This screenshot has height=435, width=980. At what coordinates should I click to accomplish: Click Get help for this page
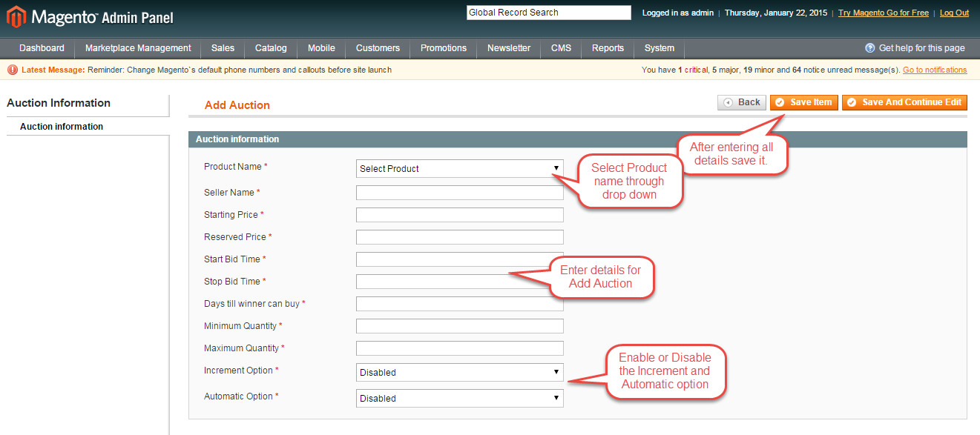[x=922, y=48]
